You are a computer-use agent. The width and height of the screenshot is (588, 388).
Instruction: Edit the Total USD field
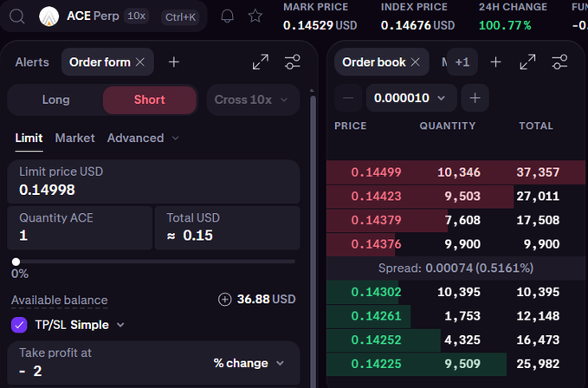(x=227, y=228)
